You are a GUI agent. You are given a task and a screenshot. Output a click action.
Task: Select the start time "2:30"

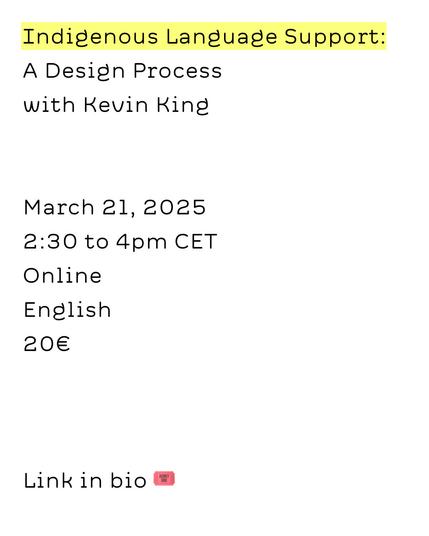(x=50, y=242)
